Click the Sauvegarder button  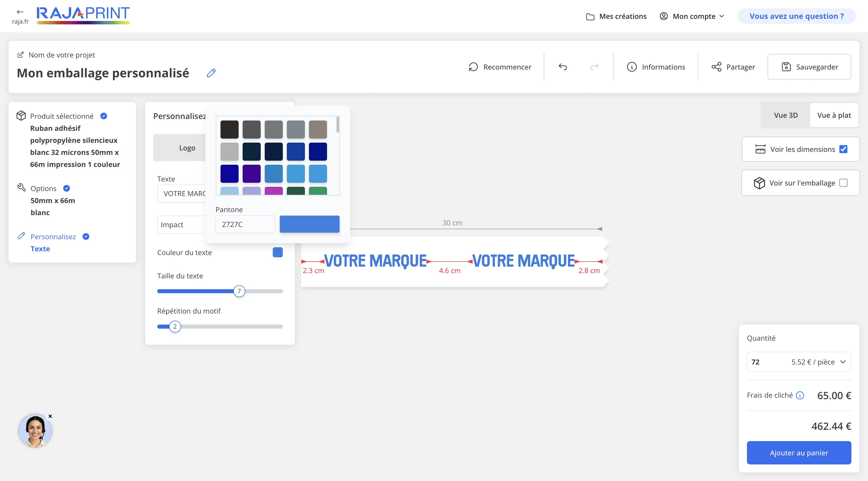pyautogui.click(x=809, y=67)
